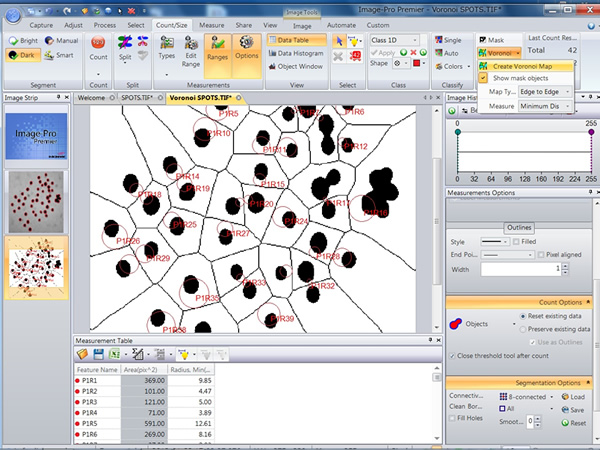600x450 pixels.
Task: Toggle the Fill Holes checkbox
Action: coord(452,418)
